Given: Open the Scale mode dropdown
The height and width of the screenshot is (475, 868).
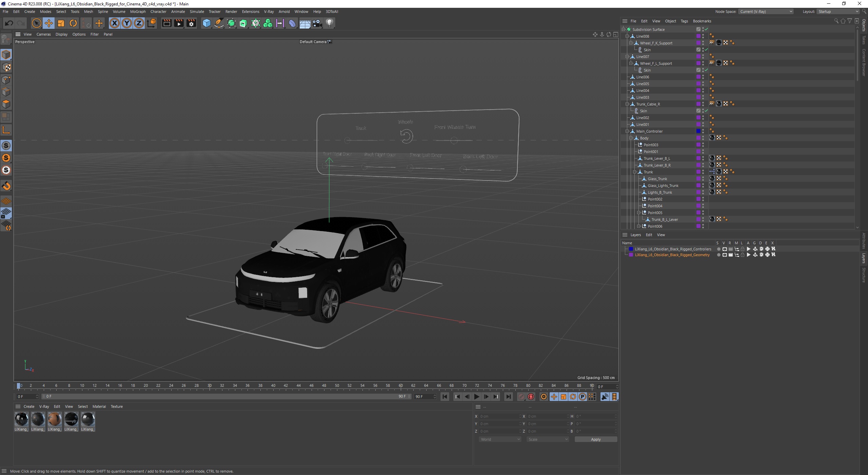Looking at the screenshot, I should (548, 439).
